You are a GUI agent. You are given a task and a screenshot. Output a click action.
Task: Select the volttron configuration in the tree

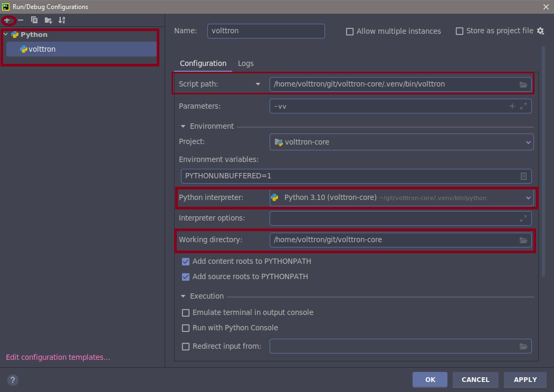81,49
